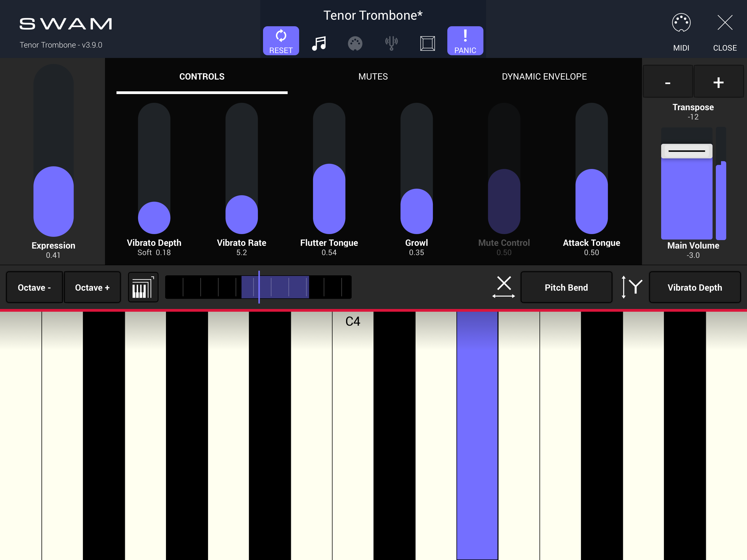Click the Tenor Trombone* preset title
The height and width of the screenshot is (560, 747).
pos(373,15)
